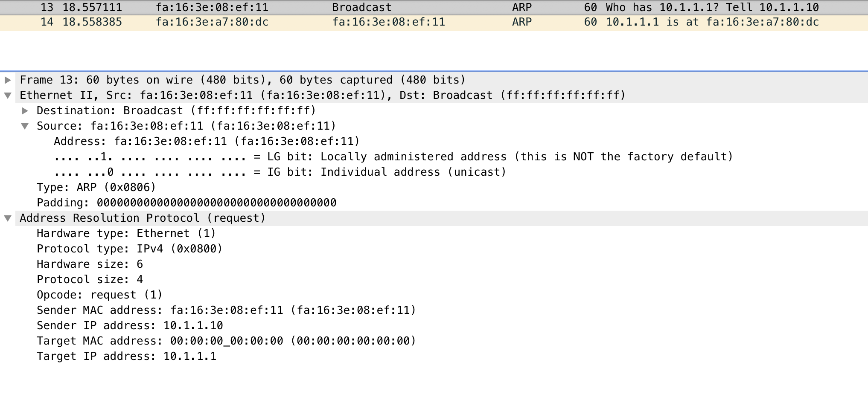868x400 pixels.
Task: Click the Target IP address 10.1.1.1 line
Action: point(126,357)
